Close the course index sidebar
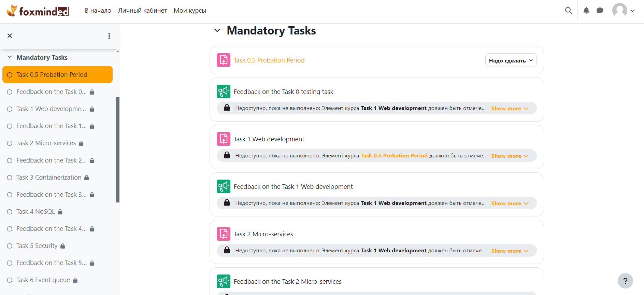This screenshot has width=644, height=295. (x=10, y=36)
